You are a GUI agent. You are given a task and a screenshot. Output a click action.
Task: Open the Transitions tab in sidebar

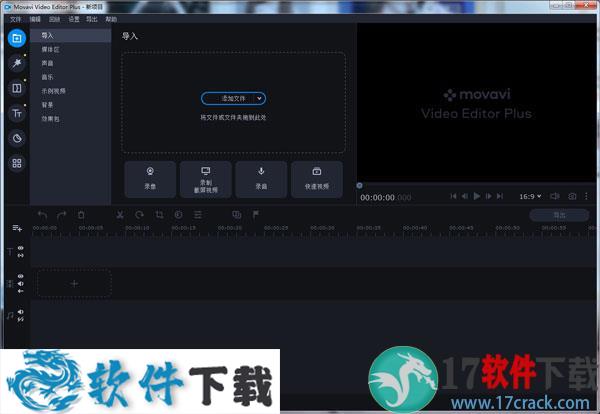17,88
